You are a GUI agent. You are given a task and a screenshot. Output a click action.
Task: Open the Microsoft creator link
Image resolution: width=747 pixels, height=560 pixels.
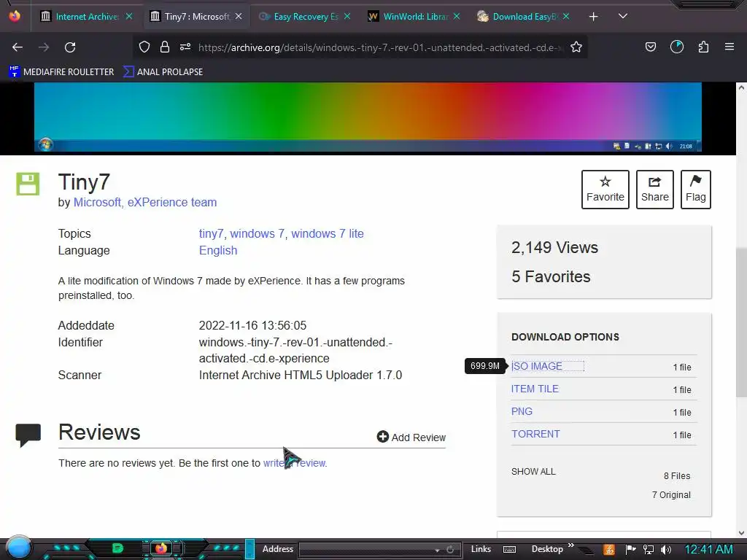97,203
